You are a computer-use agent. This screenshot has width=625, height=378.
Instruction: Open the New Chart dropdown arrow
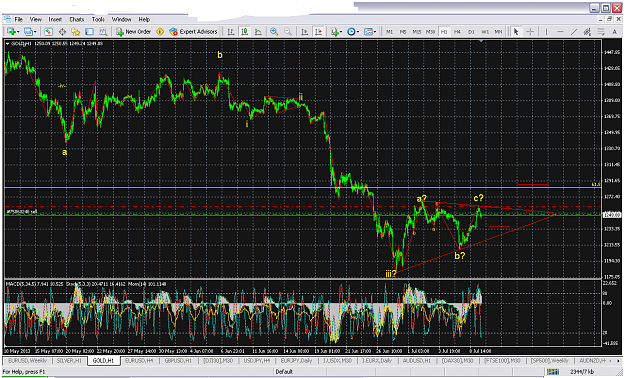click(18, 32)
